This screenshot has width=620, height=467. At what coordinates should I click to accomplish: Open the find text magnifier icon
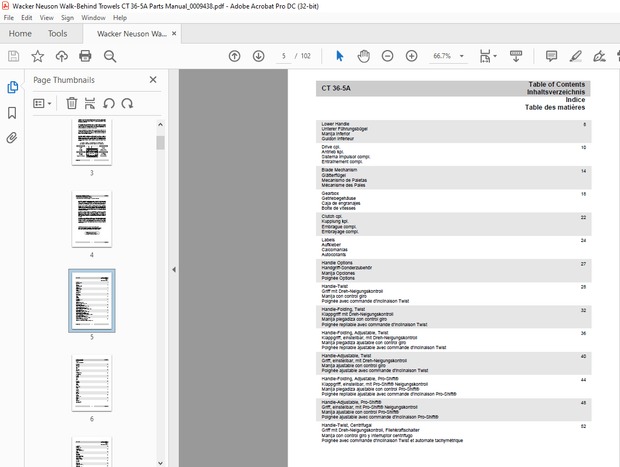[110, 56]
